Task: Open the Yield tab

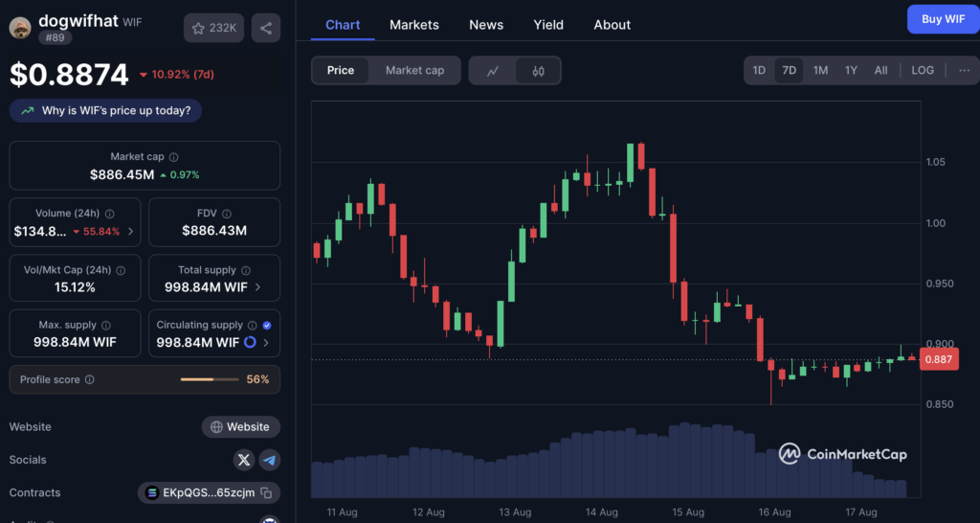Action: coord(548,25)
